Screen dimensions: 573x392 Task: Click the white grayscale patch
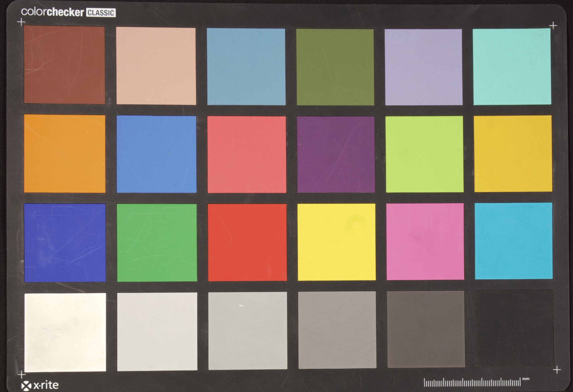click(65, 332)
